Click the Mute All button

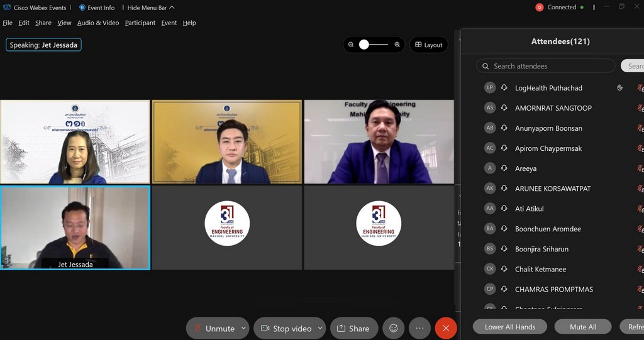(x=582, y=327)
